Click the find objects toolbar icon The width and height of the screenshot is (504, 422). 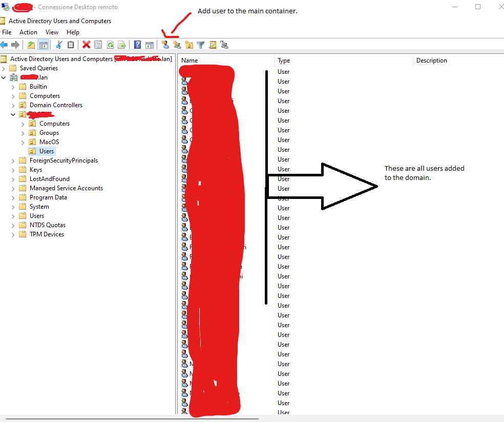point(213,45)
